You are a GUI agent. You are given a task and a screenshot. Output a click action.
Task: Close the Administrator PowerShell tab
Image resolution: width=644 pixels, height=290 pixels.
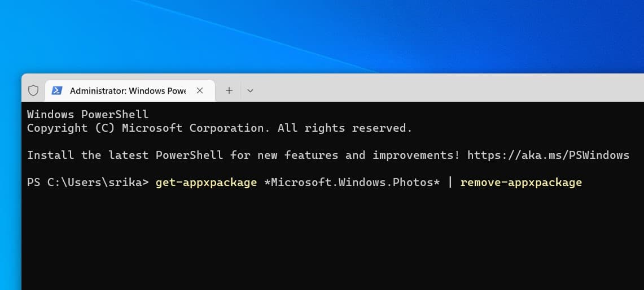point(200,90)
